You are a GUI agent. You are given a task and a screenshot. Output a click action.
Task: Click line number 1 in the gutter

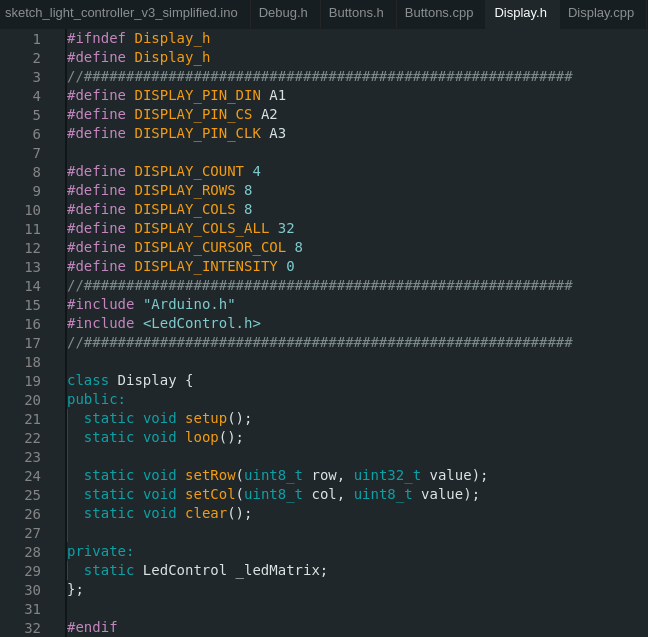pyautogui.click(x=37, y=39)
